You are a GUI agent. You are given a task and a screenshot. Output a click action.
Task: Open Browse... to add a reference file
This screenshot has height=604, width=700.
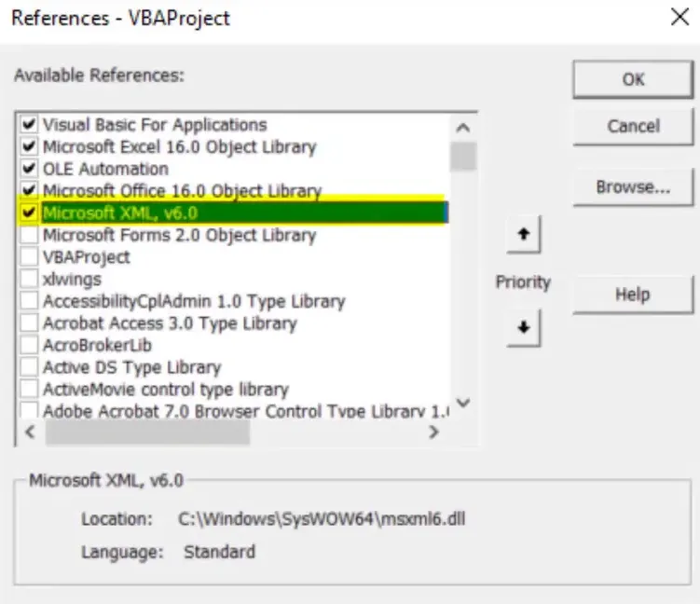tap(633, 187)
